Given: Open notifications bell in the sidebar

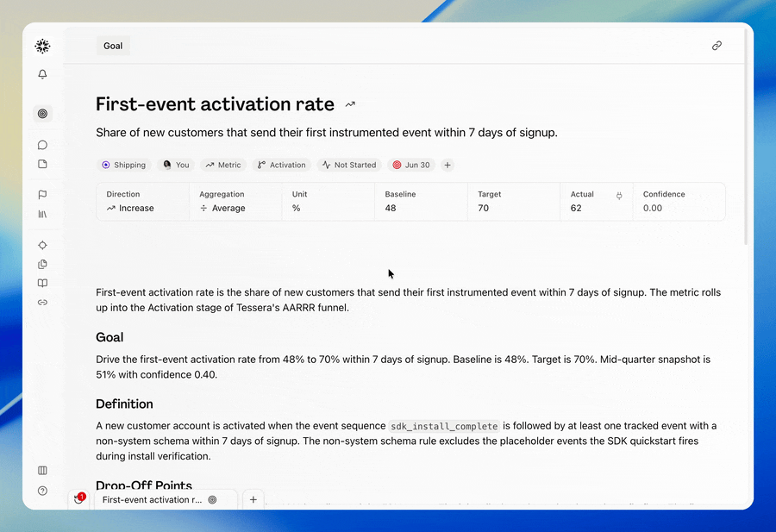Looking at the screenshot, I should coord(42,74).
